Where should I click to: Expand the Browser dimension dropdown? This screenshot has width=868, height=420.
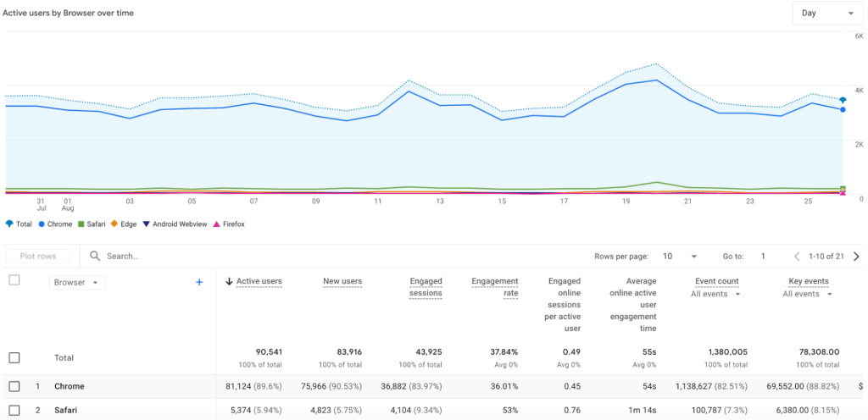point(77,283)
